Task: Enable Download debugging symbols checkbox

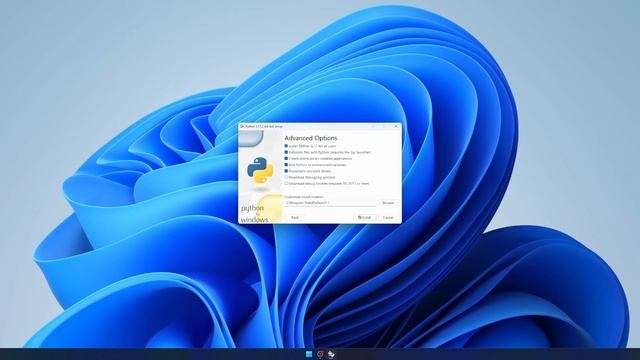Action: 286,178
